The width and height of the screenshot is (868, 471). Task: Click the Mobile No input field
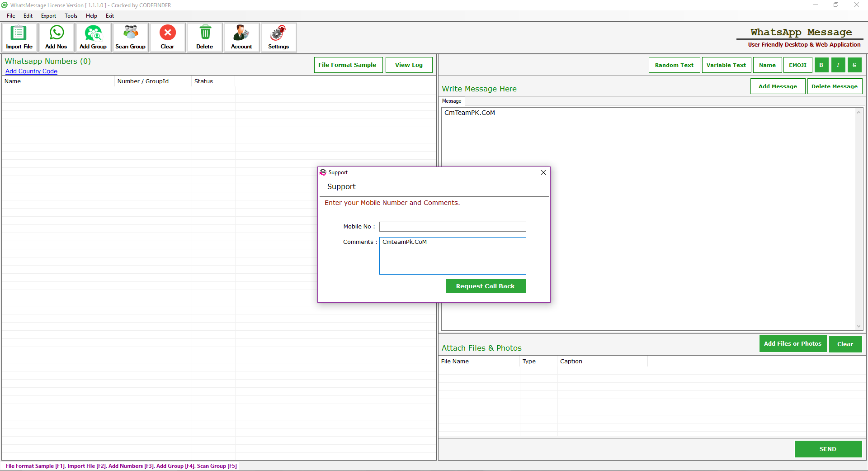[453, 227]
